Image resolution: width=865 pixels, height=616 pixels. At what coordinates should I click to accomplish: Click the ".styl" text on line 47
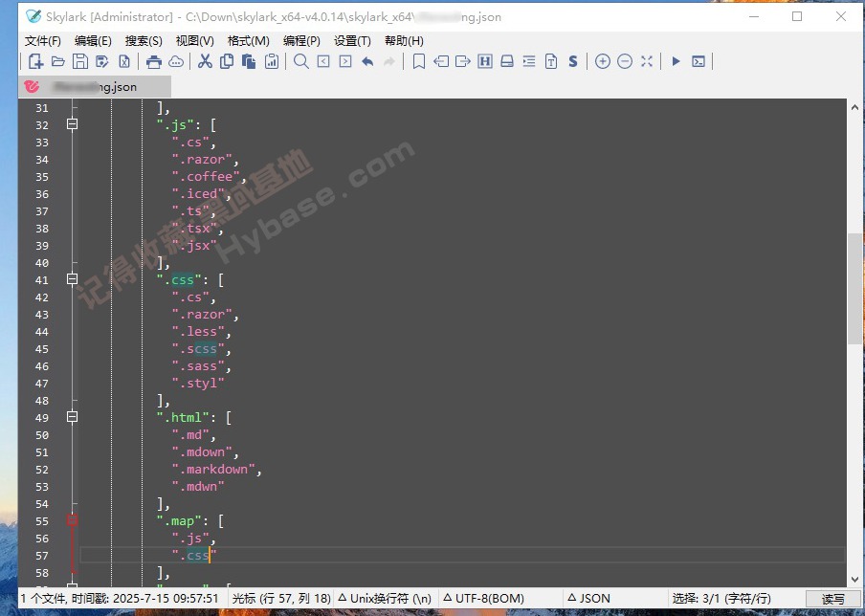pyautogui.click(x=198, y=384)
